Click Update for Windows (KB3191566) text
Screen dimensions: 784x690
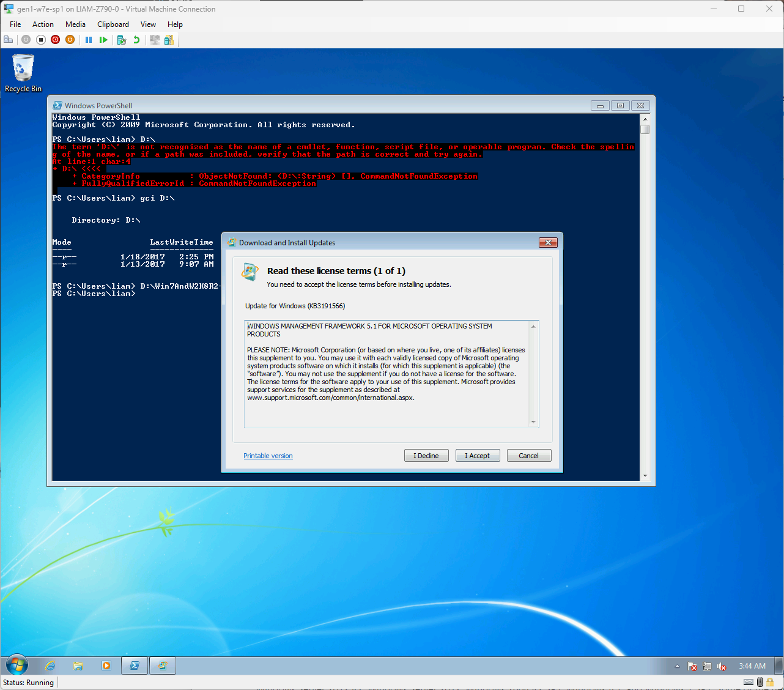point(295,306)
